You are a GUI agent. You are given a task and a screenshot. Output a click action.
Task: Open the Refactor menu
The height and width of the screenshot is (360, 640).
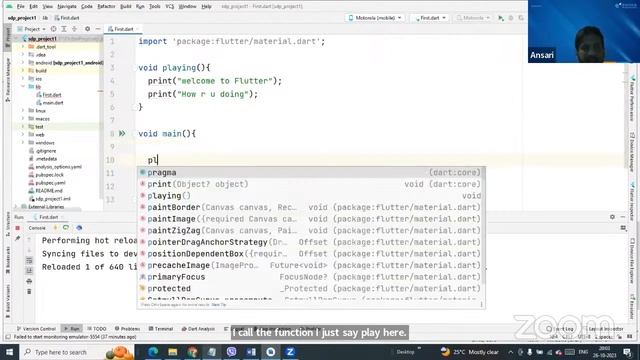point(106,7)
